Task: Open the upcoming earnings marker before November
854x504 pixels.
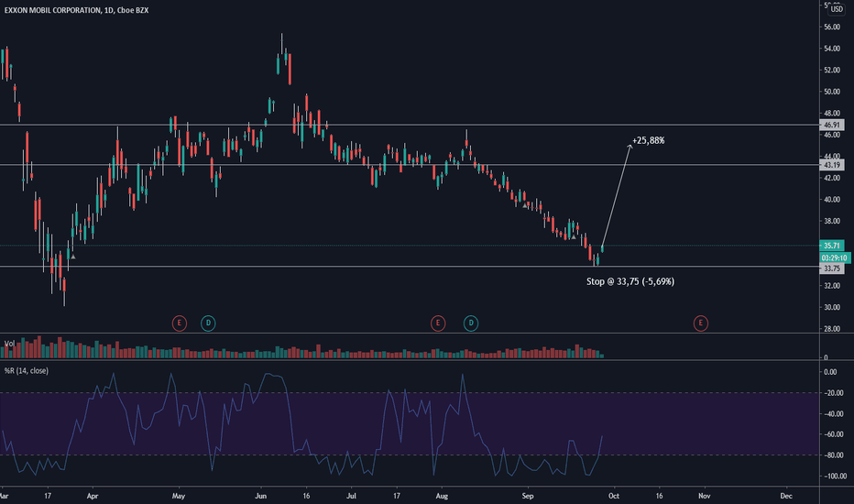Action: point(700,323)
